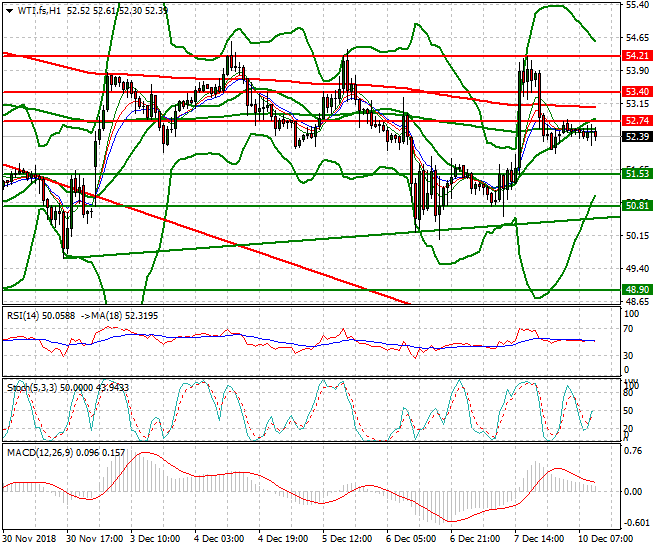
Task: Click the 5 Dec 12:00 time axis label
Action: (x=347, y=539)
